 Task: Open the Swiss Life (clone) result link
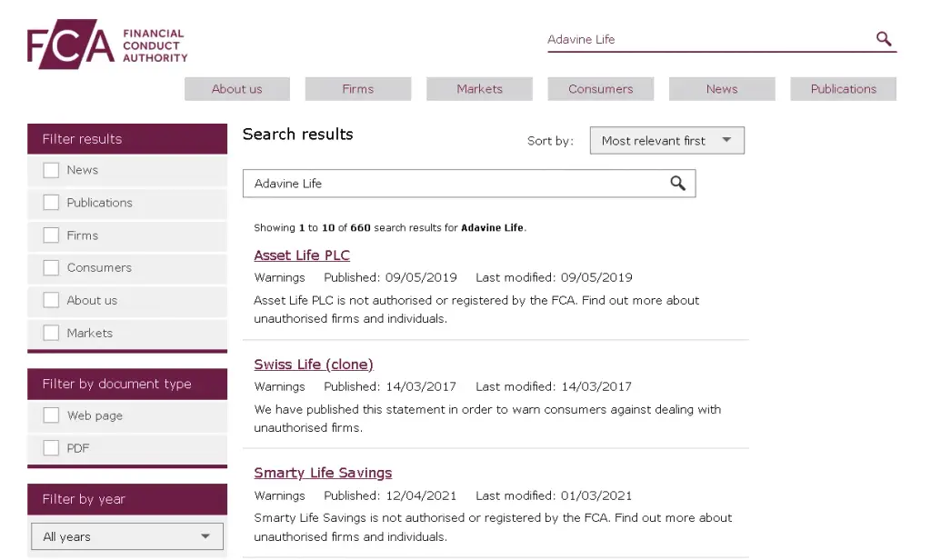pos(314,365)
